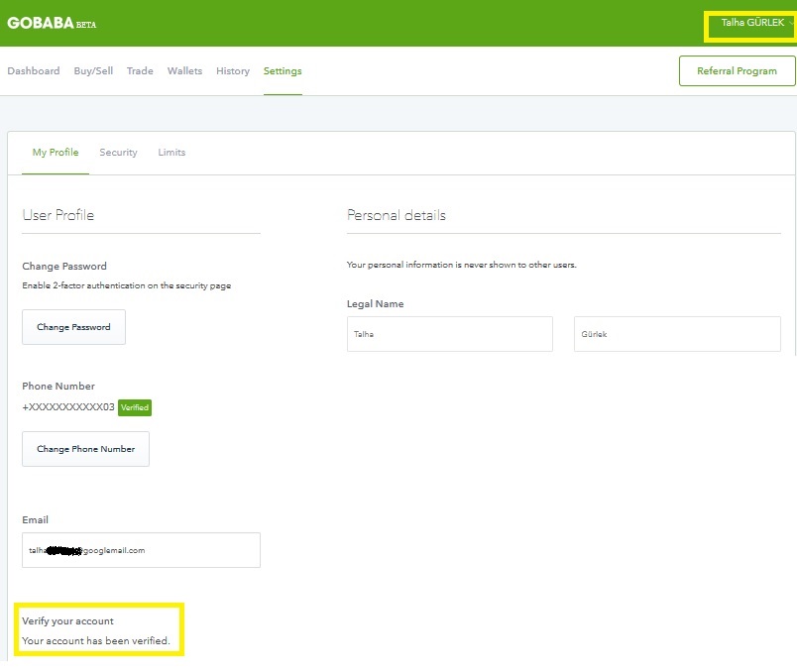Click the 'Phone Number' label
The image size is (797, 672).
58,386
